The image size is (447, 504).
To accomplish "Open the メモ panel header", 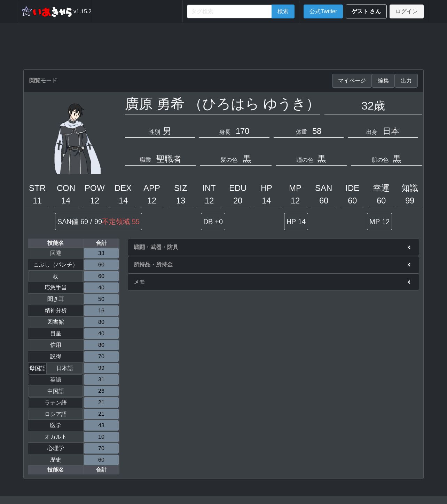I will click(273, 282).
